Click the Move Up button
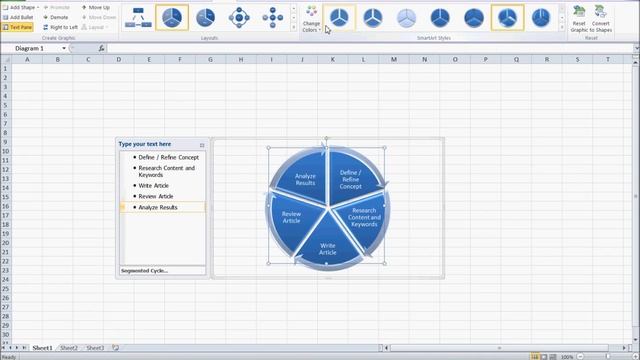This screenshot has width=640, height=360. (x=96, y=7)
